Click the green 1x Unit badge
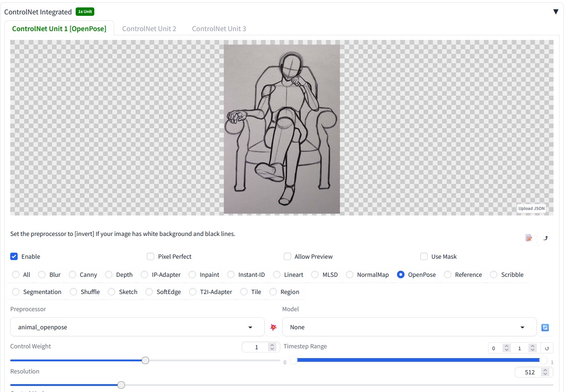The height and width of the screenshot is (392, 567). 85,12
